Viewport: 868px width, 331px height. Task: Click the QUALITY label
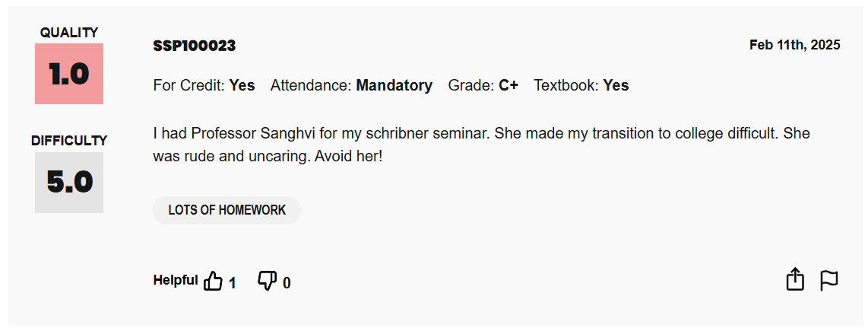(69, 32)
